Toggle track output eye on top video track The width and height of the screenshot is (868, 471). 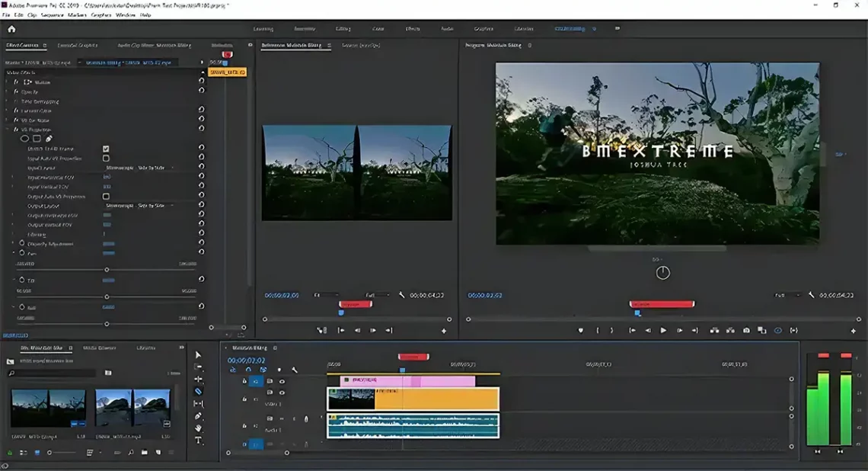click(x=282, y=381)
